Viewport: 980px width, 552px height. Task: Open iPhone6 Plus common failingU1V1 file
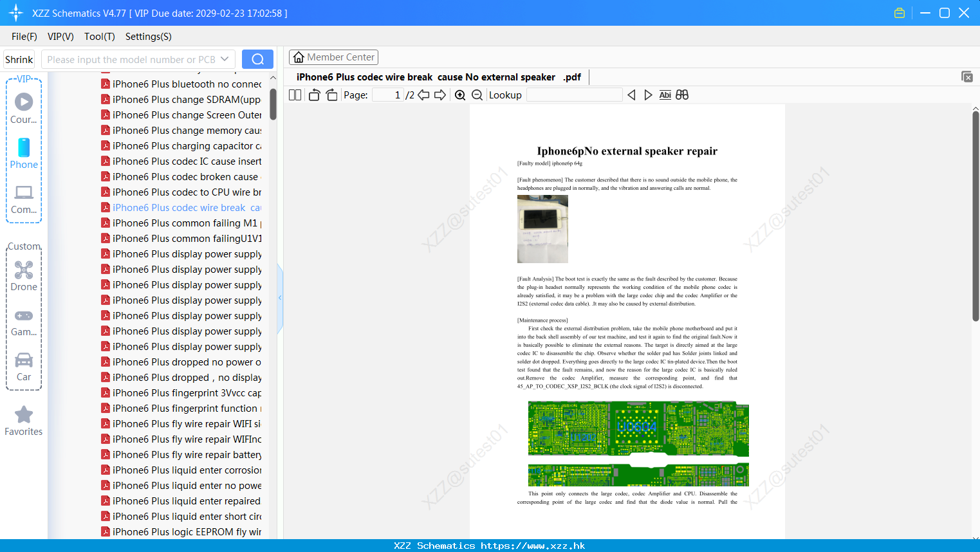tap(181, 239)
